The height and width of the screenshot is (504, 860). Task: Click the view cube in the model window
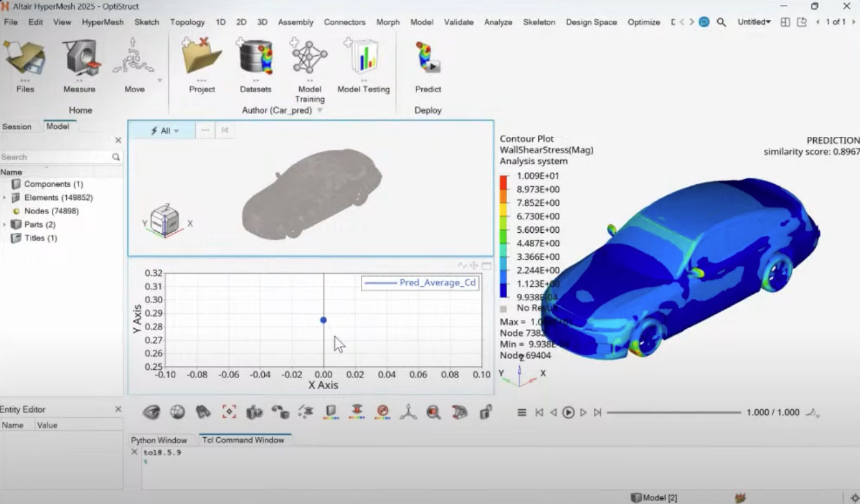164,221
